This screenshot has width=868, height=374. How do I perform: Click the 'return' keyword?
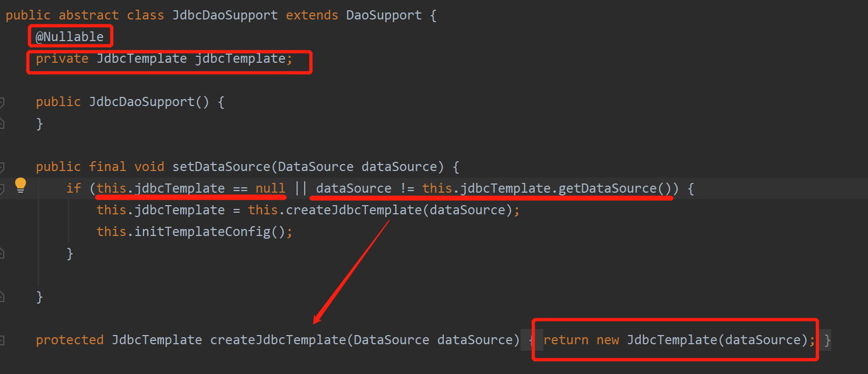pos(566,340)
